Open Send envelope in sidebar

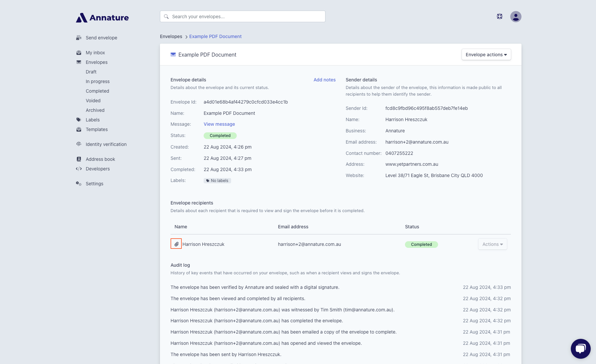101,38
